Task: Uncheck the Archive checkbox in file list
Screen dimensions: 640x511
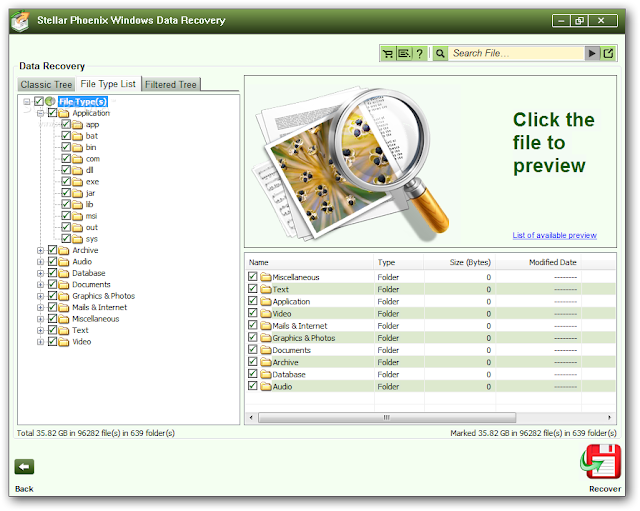Action: 253,361
